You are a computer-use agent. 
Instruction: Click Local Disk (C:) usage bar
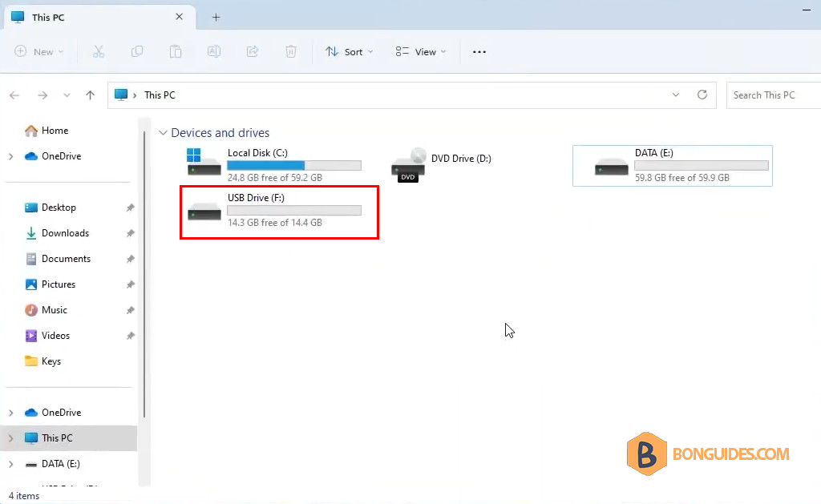coord(294,165)
